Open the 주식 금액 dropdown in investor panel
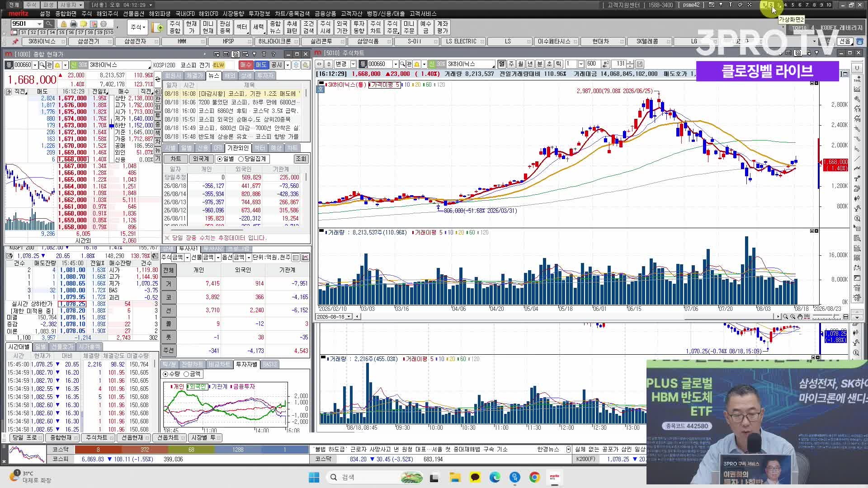This screenshot has height=488, width=868. (187, 258)
